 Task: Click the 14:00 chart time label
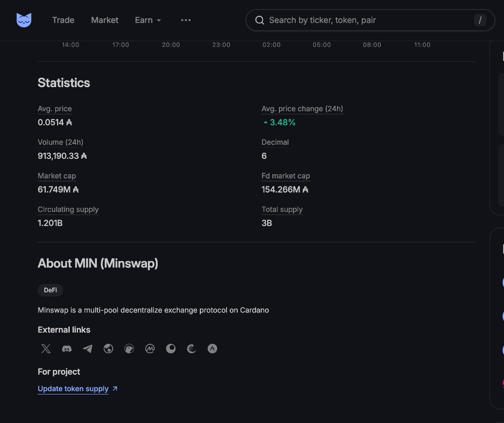[70, 45]
